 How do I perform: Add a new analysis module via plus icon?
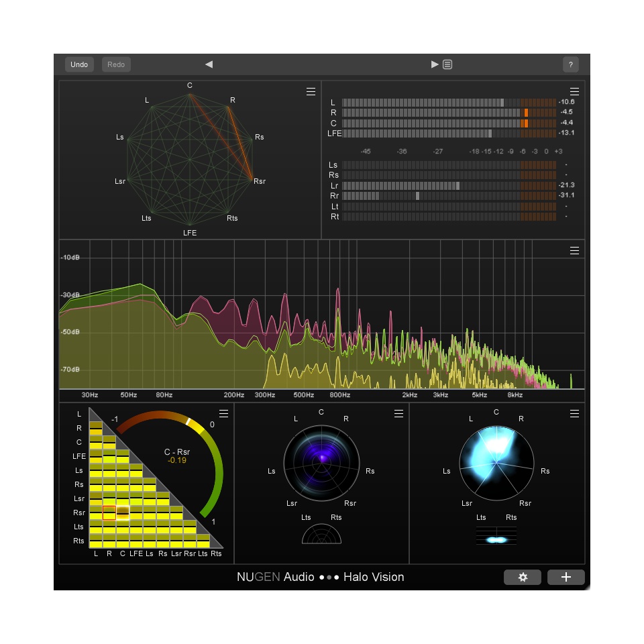[566, 577]
